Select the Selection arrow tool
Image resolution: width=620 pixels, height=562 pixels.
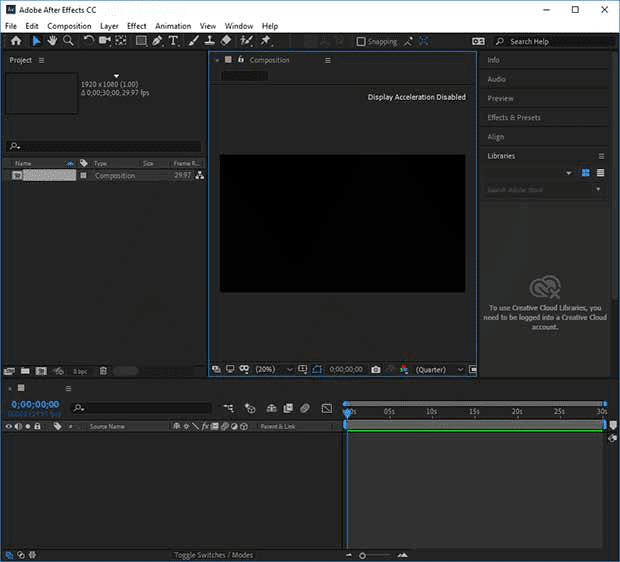[36, 41]
